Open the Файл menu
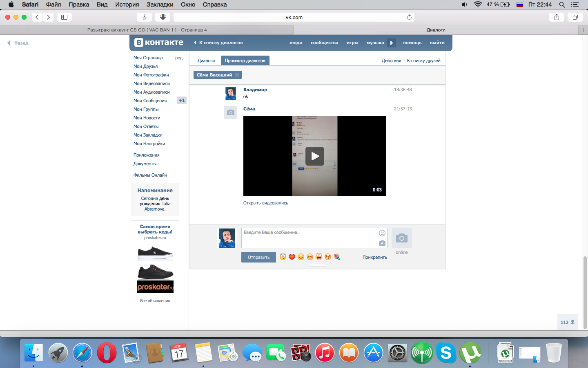The height and width of the screenshot is (368, 588). pos(53,4)
